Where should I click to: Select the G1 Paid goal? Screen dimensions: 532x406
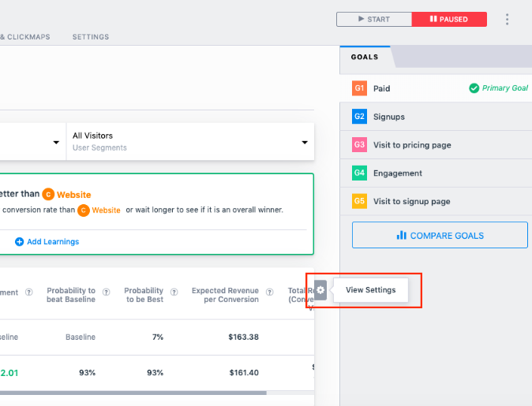(436, 88)
